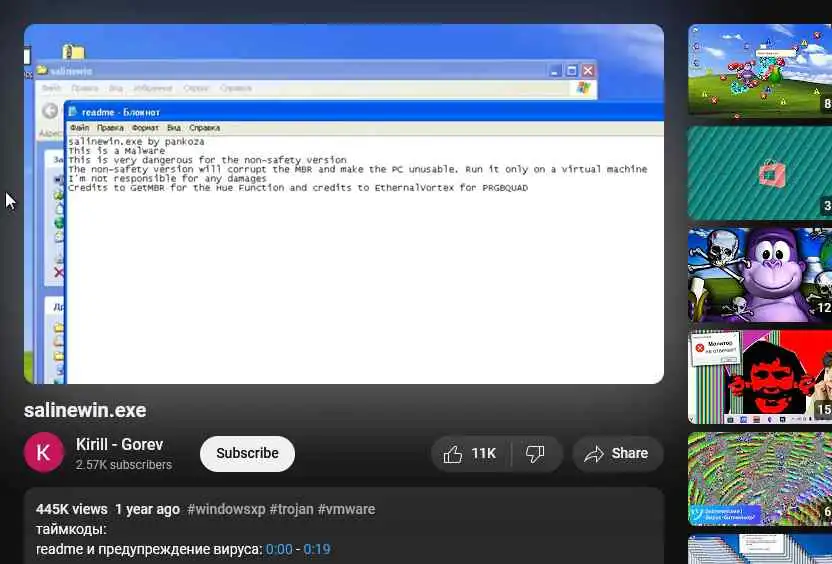832x564 pixels.
Task: Click the 1 year ago text
Action: point(148,509)
